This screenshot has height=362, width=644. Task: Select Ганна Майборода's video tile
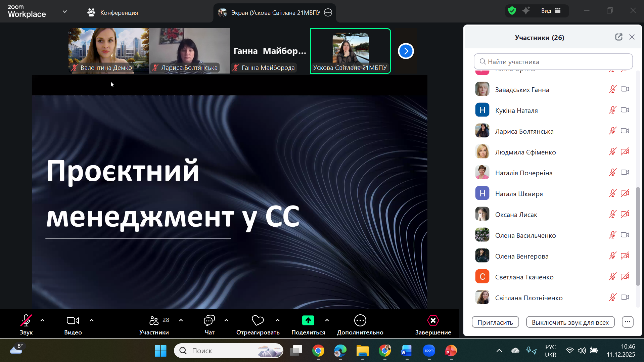point(270,51)
